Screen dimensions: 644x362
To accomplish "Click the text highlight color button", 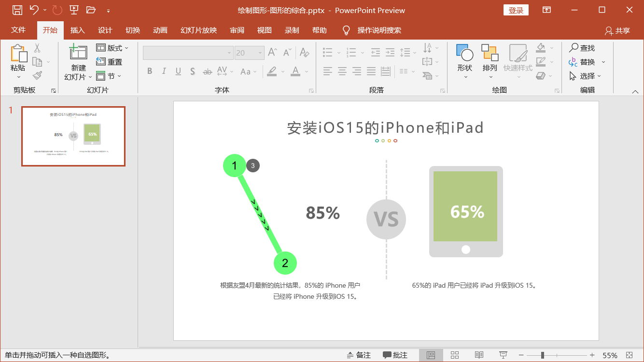I will pyautogui.click(x=272, y=71).
